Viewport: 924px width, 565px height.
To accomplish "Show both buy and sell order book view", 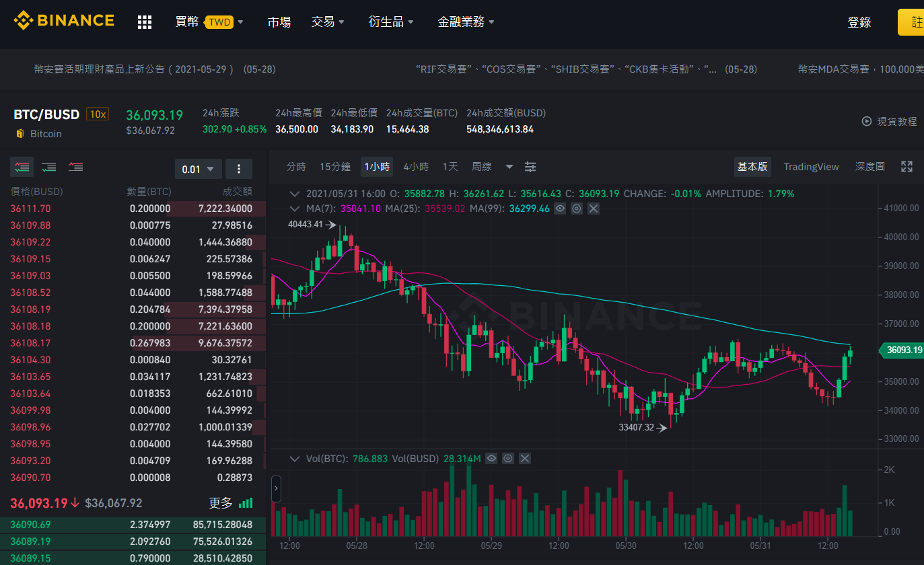I will [22, 167].
